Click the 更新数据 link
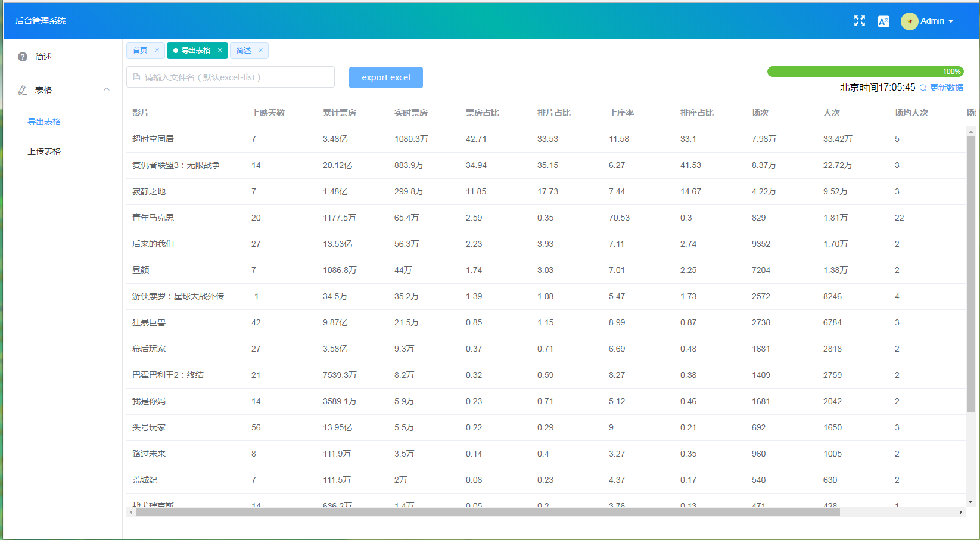Image resolution: width=980 pixels, height=540 pixels. (x=947, y=88)
